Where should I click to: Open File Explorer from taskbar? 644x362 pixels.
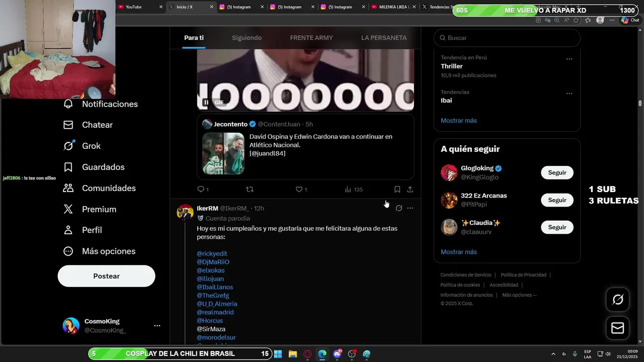293,354
